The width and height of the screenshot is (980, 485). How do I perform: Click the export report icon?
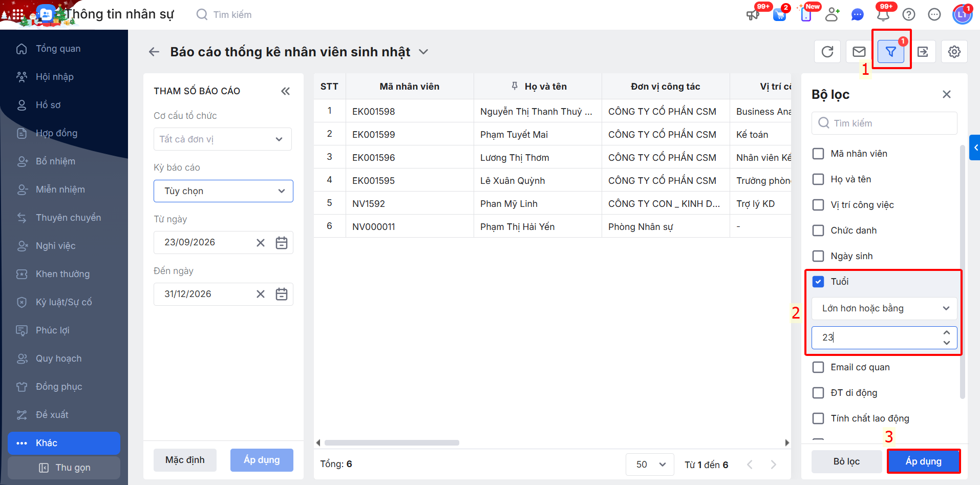[x=923, y=52]
